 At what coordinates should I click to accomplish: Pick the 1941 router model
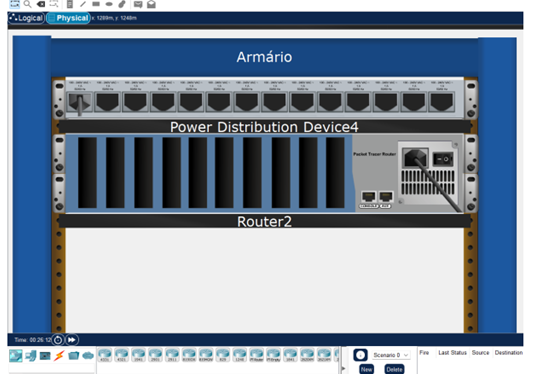pos(138,355)
